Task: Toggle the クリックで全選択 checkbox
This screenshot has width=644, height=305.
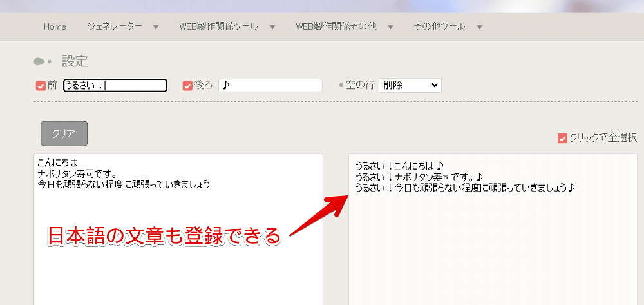Action: 562,139
